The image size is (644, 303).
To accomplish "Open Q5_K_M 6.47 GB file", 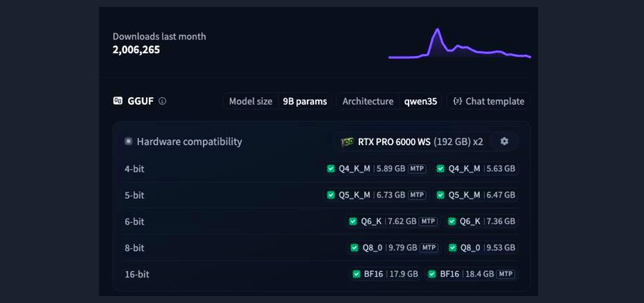I will (476, 195).
